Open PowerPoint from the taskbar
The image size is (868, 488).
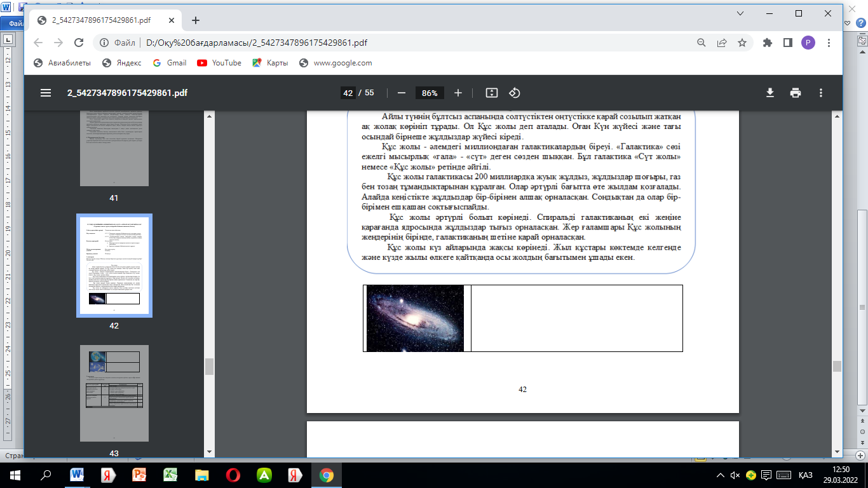[x=139, y=475]
